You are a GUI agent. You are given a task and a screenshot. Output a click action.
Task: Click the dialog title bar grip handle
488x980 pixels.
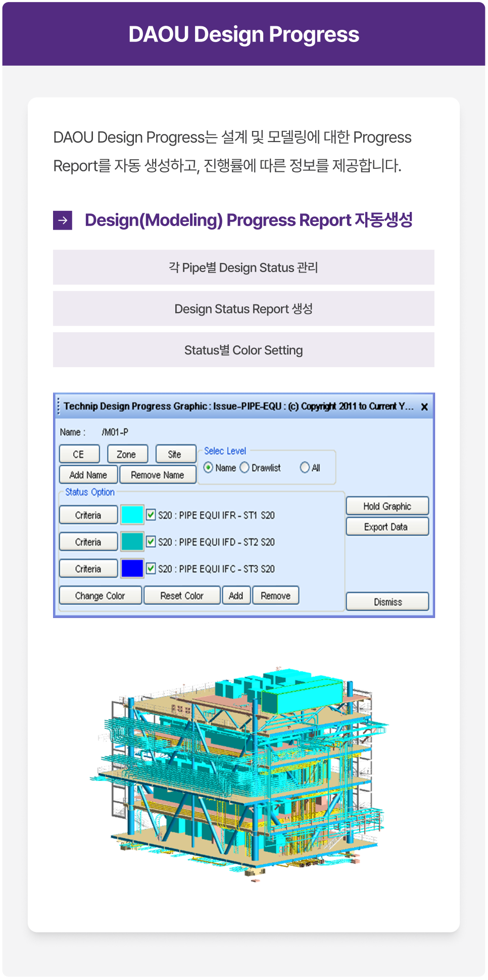click(x=59, y=406)
